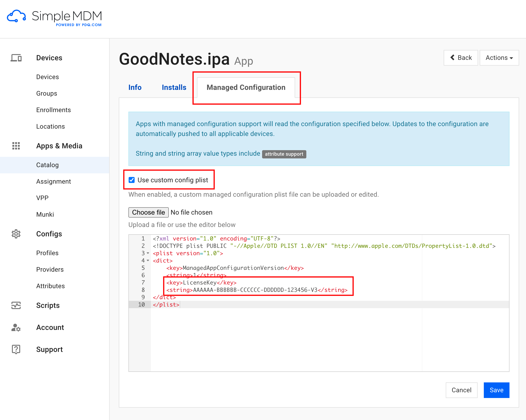Image resolution: width=526 pixels, height=420 pixels.
Task: Click the Devices section laptop icon
Action: coord(16,58)
